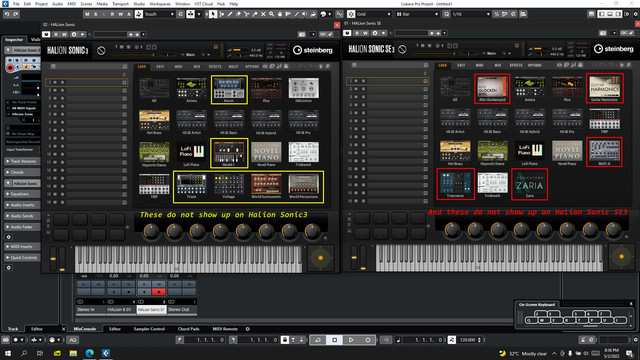This screenshot has height=360, width=640.
Task: Toggle the red record button in the MixConsole
Action: tap(159, 292)
